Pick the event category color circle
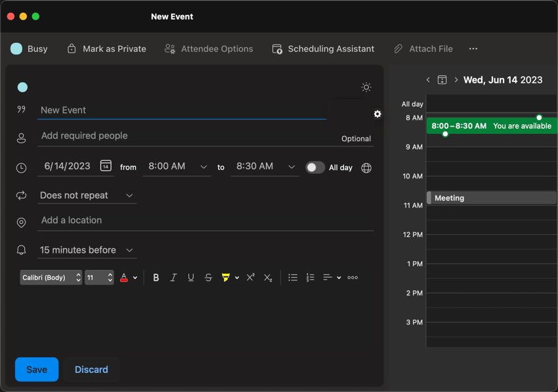558x392 pixels. coord(22,87)
